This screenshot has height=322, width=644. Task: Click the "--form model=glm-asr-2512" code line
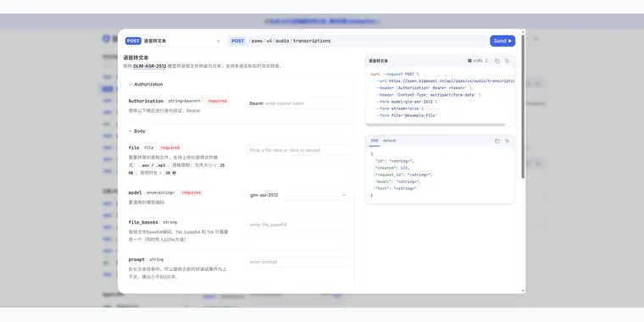point(407,102)
